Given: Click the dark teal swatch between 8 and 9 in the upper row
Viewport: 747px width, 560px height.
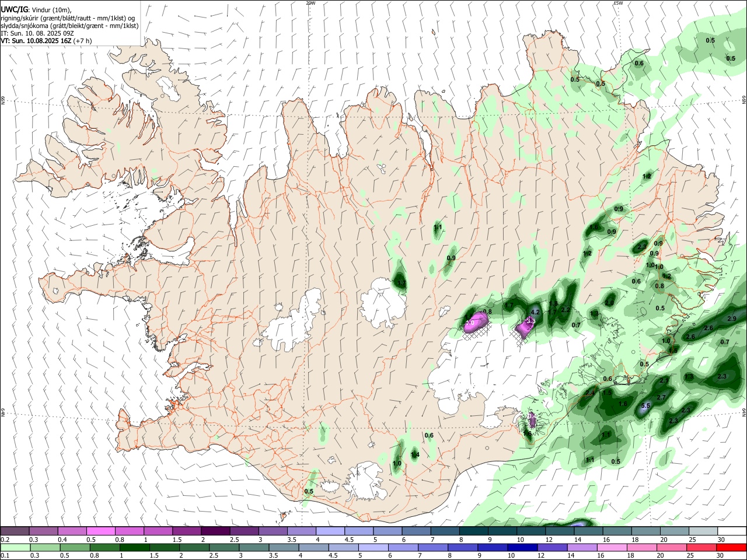Looking at the screenshot, I should pyautogui.click(x=474, y=531).
